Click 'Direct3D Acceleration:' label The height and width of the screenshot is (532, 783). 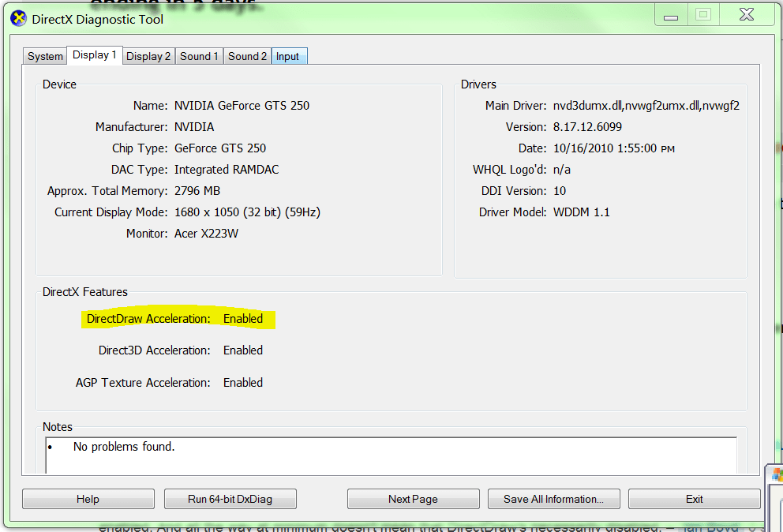pyautogui.click(x=154, y=350)
